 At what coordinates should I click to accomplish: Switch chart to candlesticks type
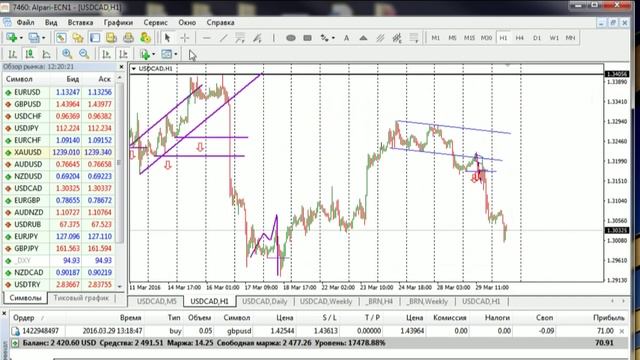click(29, 54)
